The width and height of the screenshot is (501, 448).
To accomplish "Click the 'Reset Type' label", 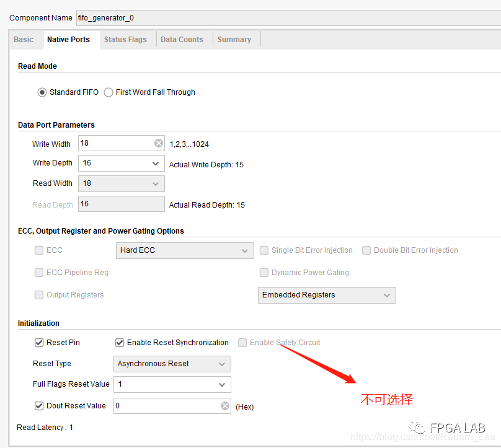I will click(51, 364).
